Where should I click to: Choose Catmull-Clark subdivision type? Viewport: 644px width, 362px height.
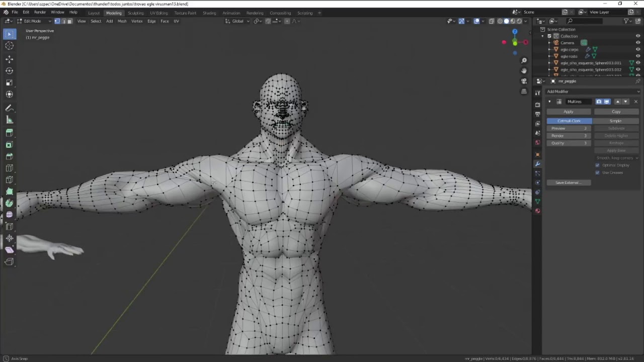coord(569,121)
